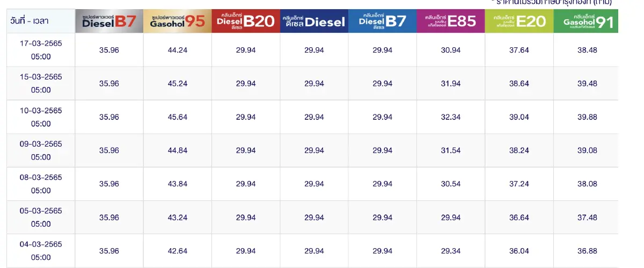The height and width of the screenshot is (268, 644).
Task: Select the E85 price 31.94
Action: pyautogui.click(x=451, y=83)
